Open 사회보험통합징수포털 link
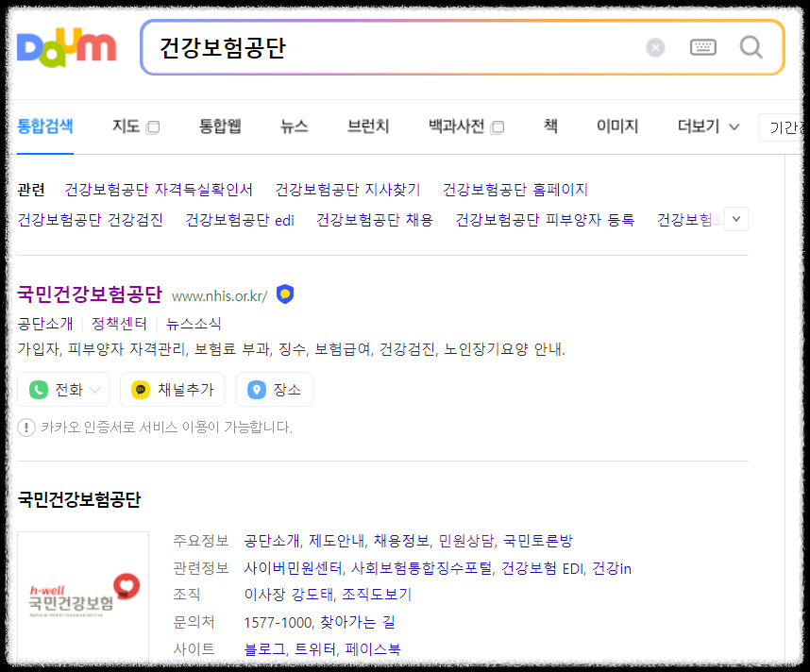The height and width of the screenshot is (672, 810). tap(422, 568)
